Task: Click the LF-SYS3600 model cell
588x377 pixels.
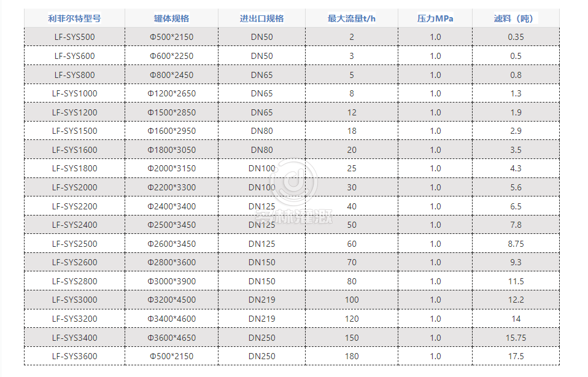Action: 74,356
